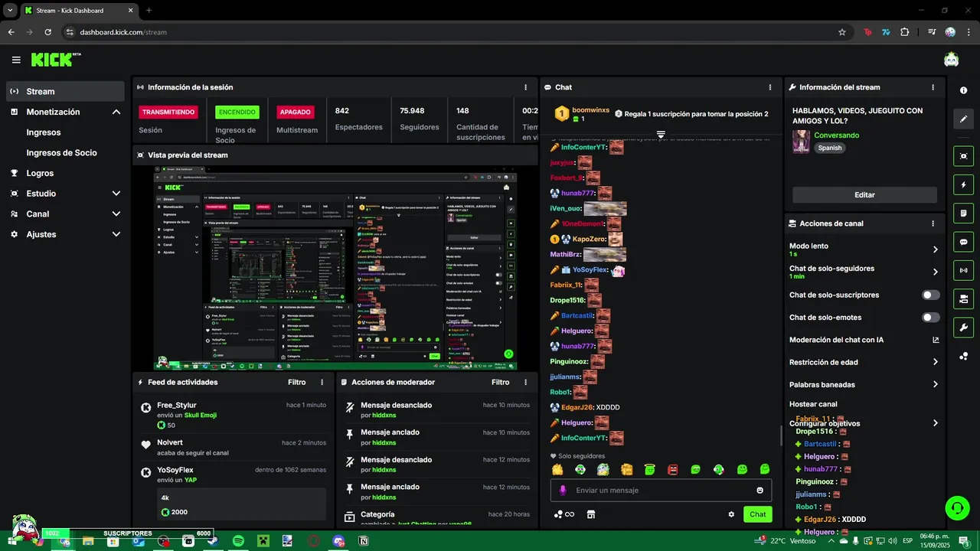Toggle the channel actions panel icon
The image size is (980, 551).
point(963,298)
